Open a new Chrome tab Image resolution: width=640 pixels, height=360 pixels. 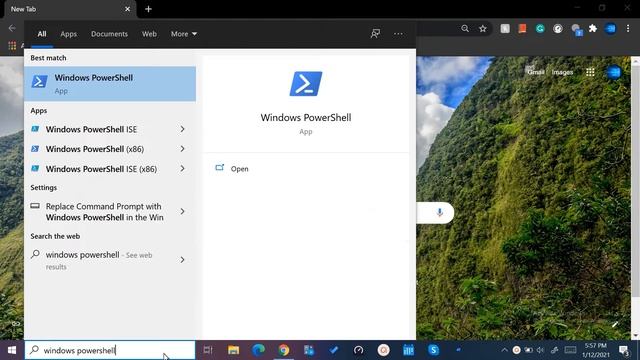148,9
